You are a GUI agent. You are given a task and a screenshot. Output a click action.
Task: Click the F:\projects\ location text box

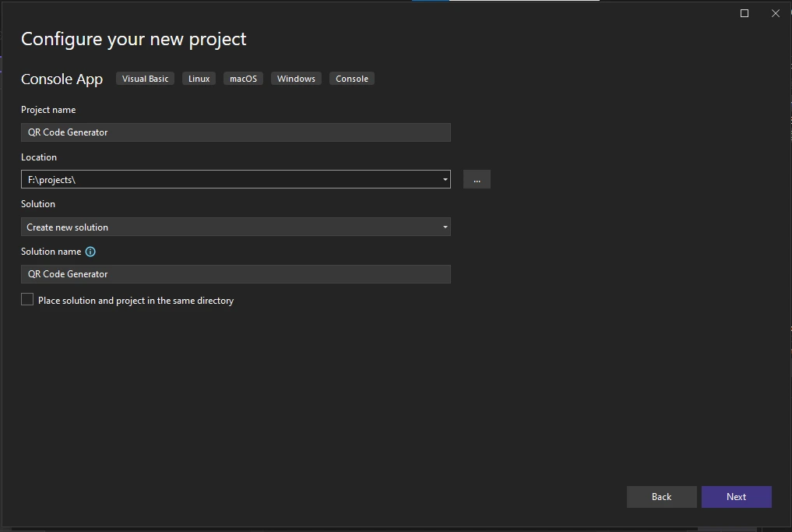pyautogui.click(x=230, y=179)
